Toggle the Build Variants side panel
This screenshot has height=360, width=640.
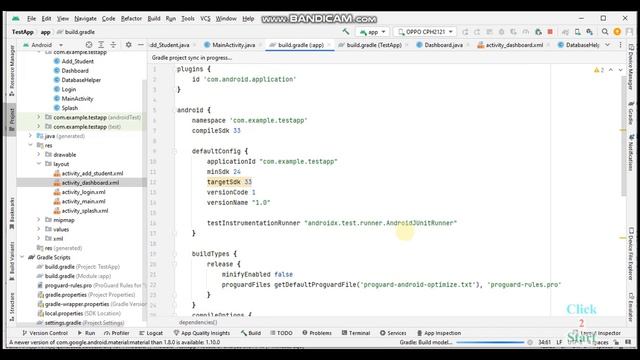[12, 260]
